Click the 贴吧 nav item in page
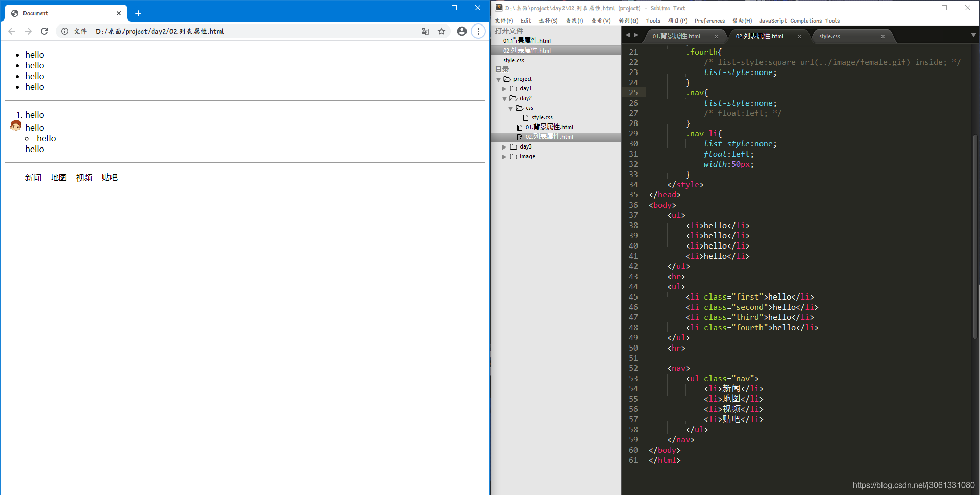This screenshot has width=980, height=495. [110, 178]
